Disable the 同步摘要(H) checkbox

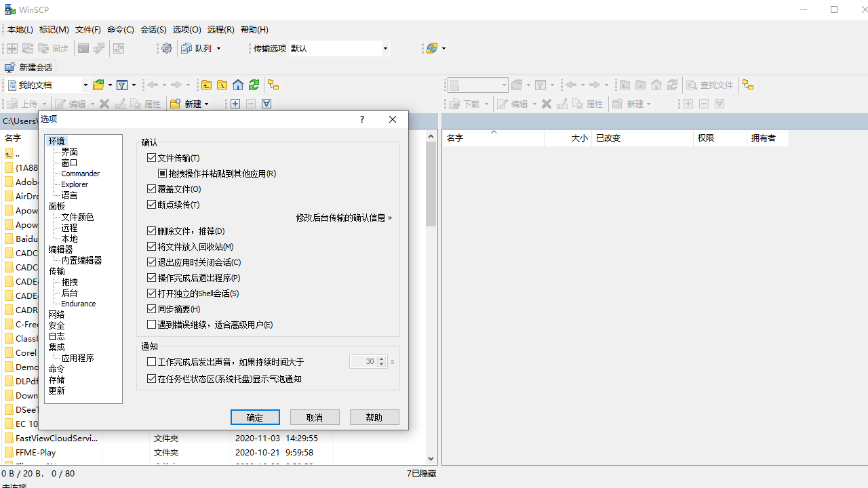[x=152, y=308]
